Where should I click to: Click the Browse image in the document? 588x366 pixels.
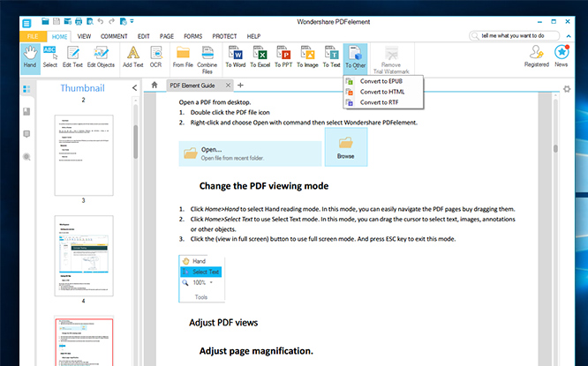(346, 147)
